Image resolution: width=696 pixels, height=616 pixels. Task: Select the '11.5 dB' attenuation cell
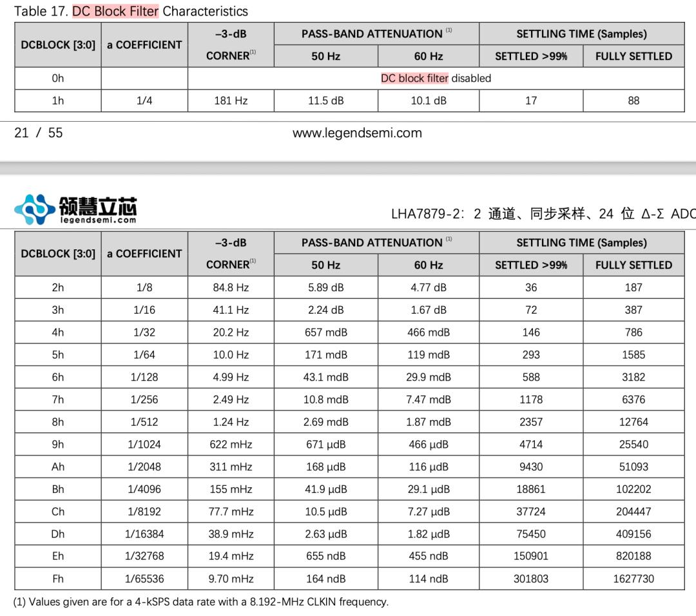326,101
